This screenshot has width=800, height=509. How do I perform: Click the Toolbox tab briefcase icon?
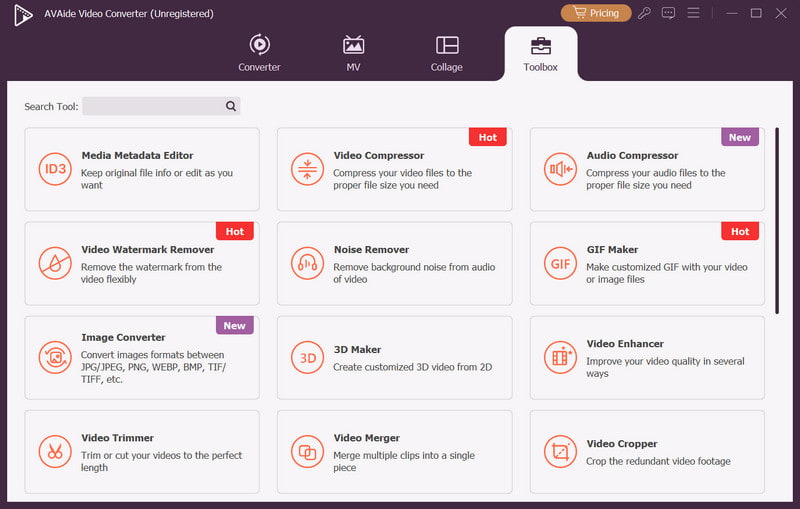click(541, 45)
